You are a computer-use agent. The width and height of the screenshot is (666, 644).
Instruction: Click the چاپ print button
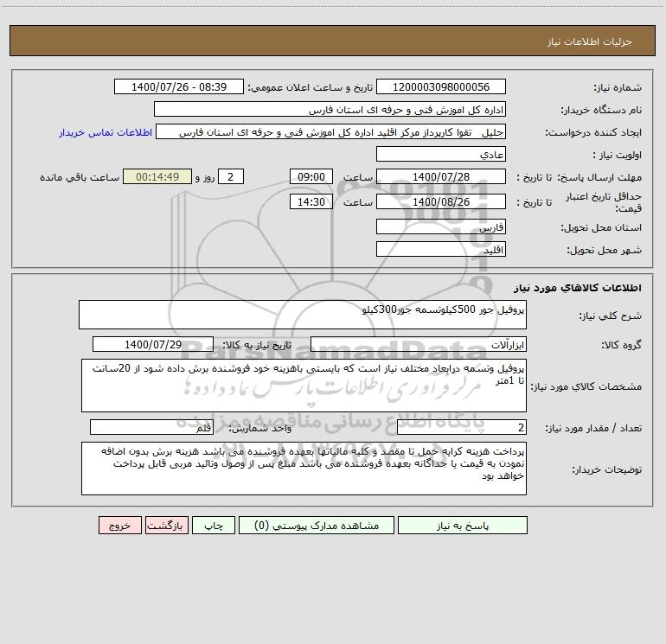214,526
